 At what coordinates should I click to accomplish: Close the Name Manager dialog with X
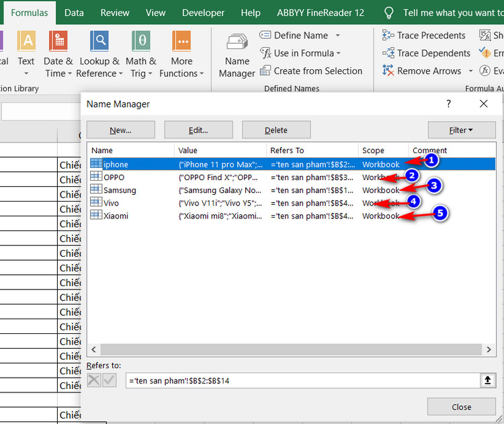click(x=483, y=104)
